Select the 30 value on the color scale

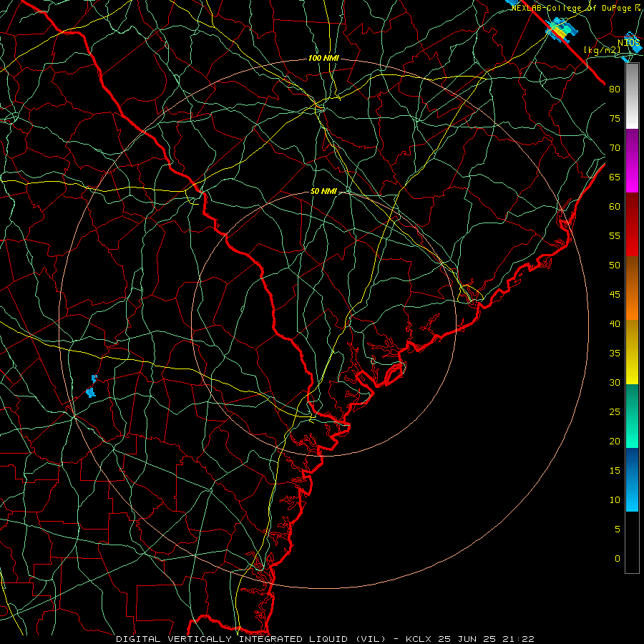point(615,382)
